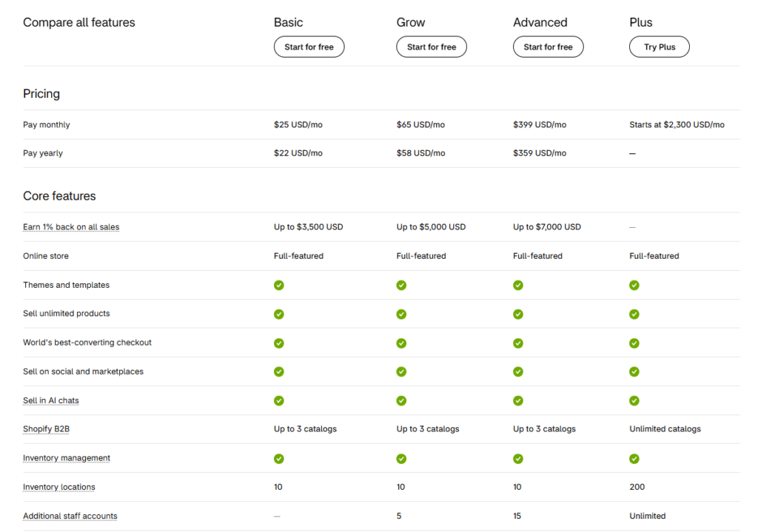This screenshot has width=758, height=532.
Task: Click the Online store row label
Action: tap(46, 256)
